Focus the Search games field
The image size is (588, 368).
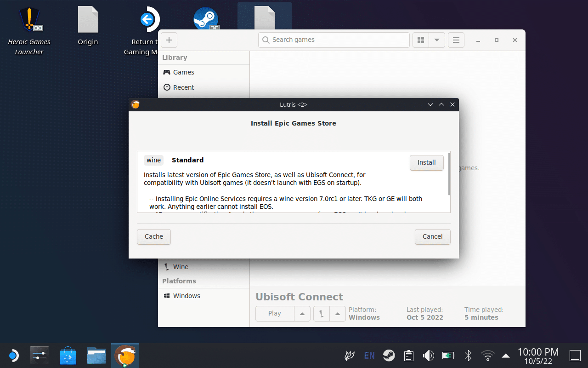(x=334, y=40)
